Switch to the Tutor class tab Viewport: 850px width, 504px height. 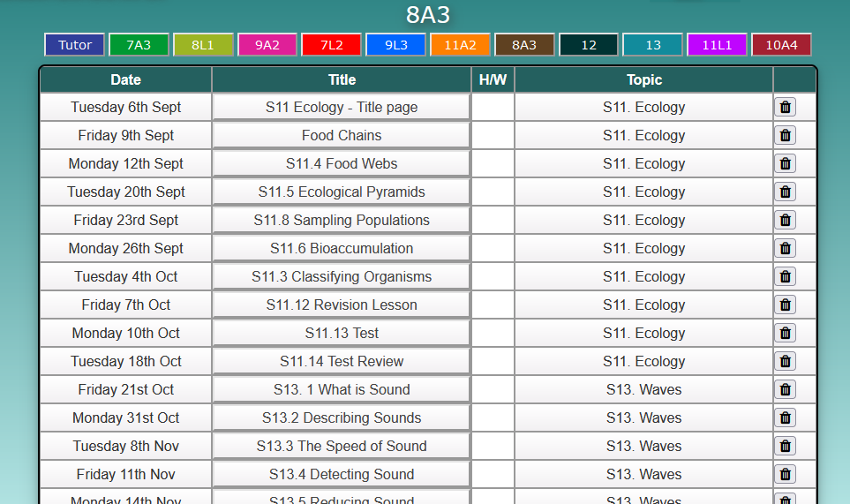click(x=75, y=45)
